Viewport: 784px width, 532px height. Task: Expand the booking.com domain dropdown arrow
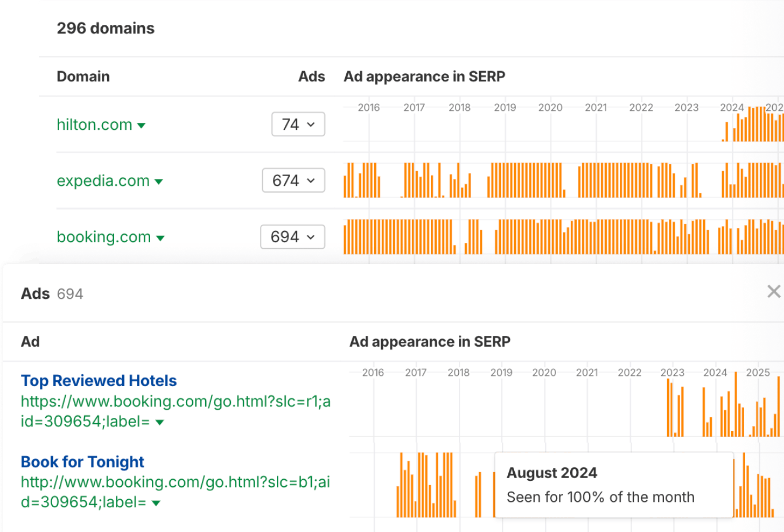click(x=160, y=238)
